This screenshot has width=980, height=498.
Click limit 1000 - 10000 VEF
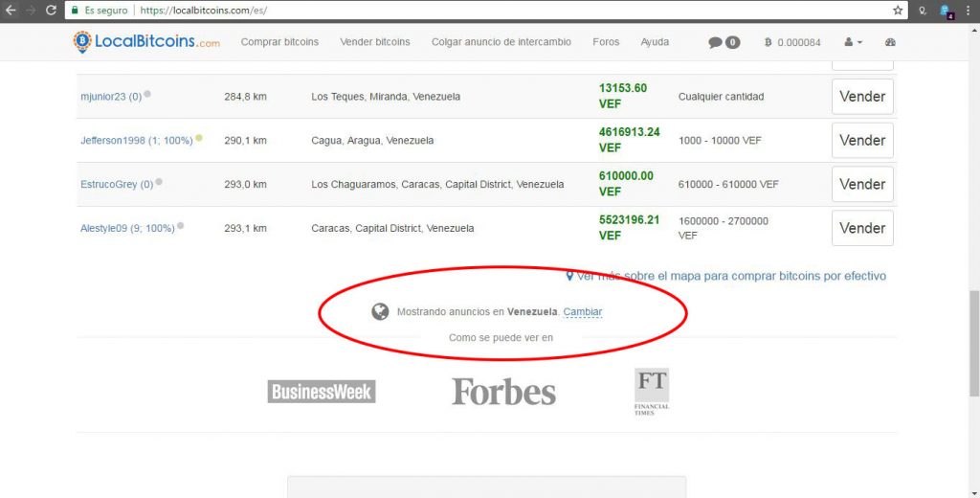pyautogui.click(x=720, y=141)
